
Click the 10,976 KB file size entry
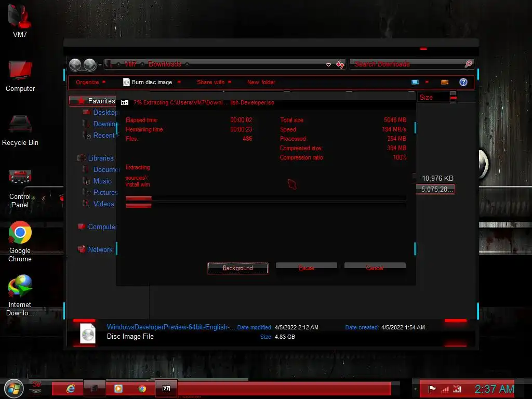pos(437,178)
